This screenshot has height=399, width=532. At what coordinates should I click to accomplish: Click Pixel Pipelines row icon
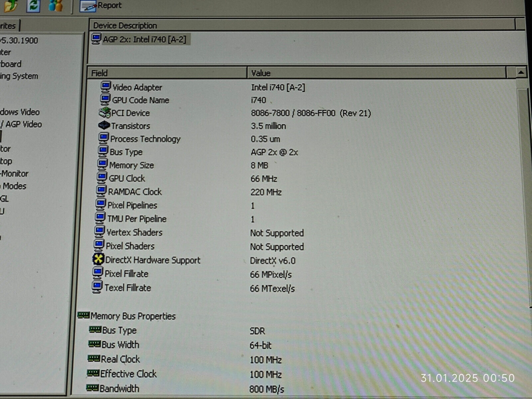100,204
